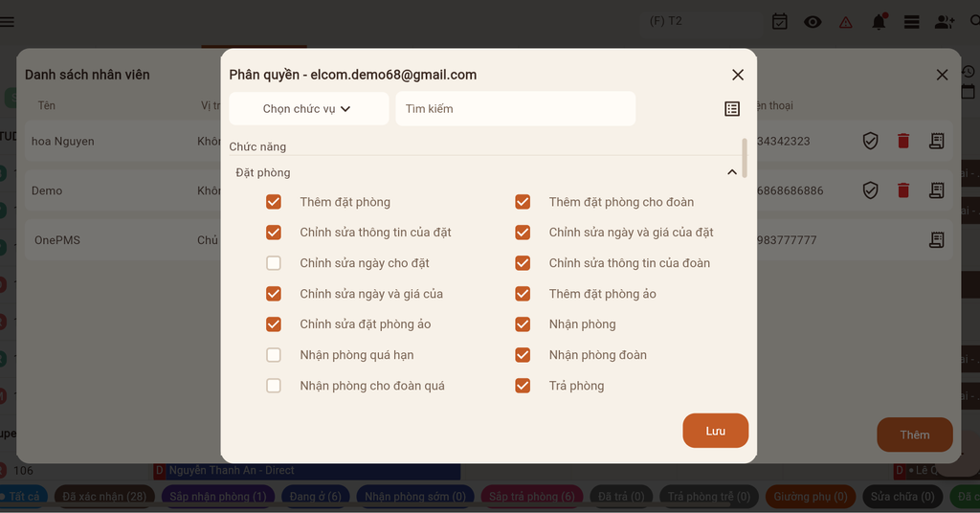Viewport: 980px width, 513px height.
Task: Click room number 106
Action: pos(23,471)
